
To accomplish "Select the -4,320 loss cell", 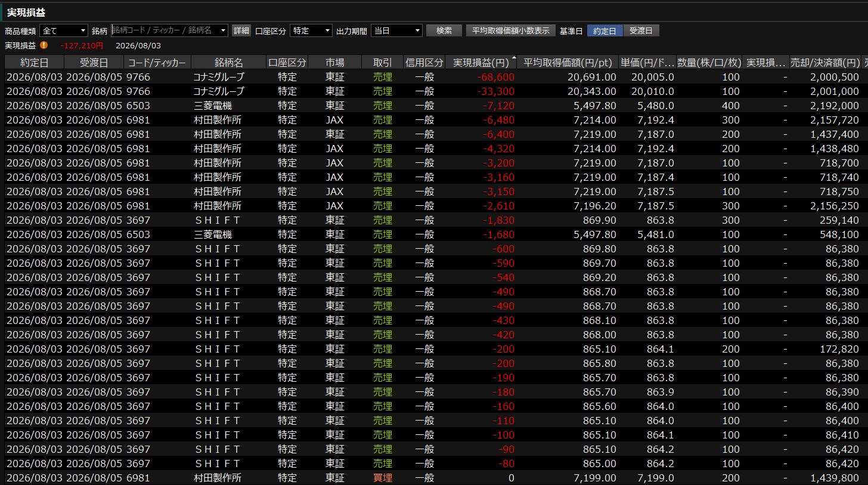I will (x=499, y=149).
